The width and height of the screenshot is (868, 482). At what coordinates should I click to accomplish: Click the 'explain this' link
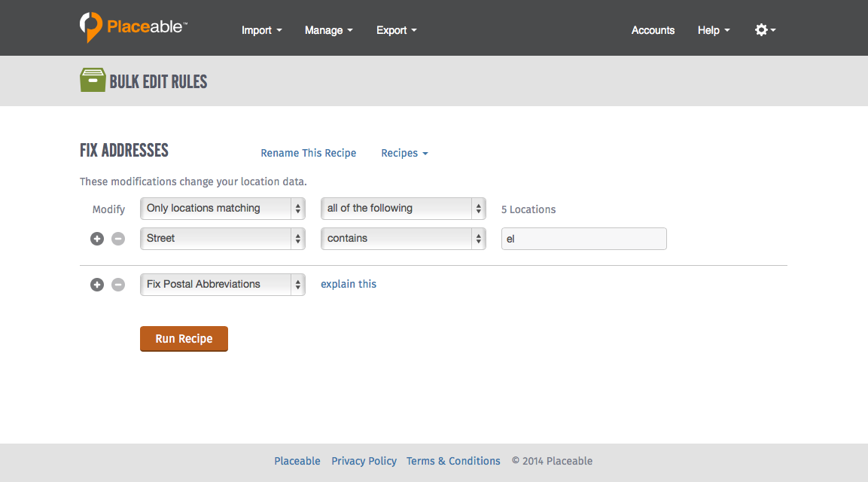point(349,284)
